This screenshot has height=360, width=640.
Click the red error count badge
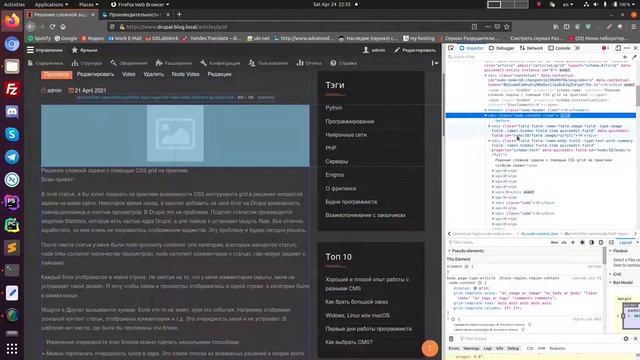[605, 48]
